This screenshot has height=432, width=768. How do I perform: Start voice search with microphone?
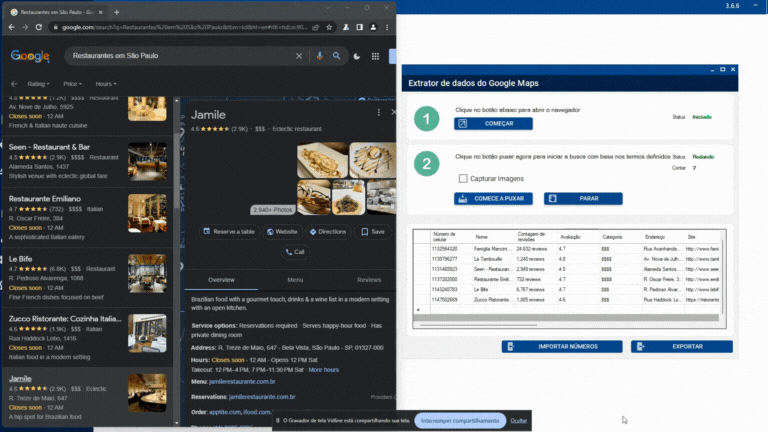pyautogui.click(x=320, y=56)
